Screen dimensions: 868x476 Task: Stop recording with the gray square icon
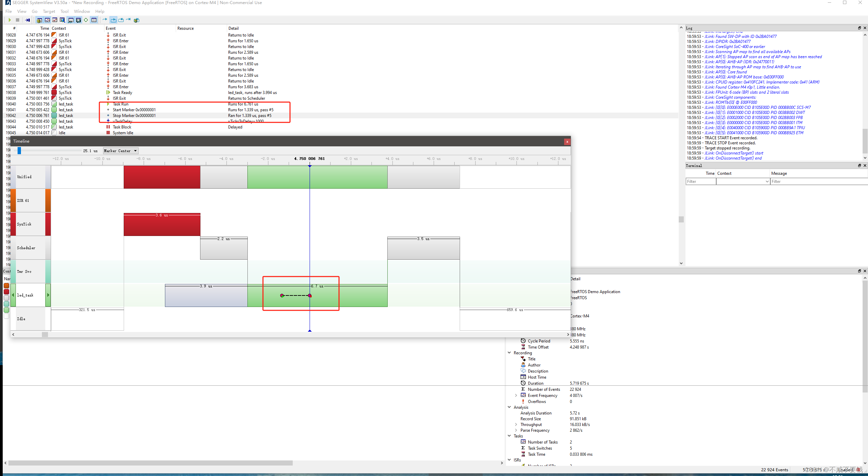[18, 20]
